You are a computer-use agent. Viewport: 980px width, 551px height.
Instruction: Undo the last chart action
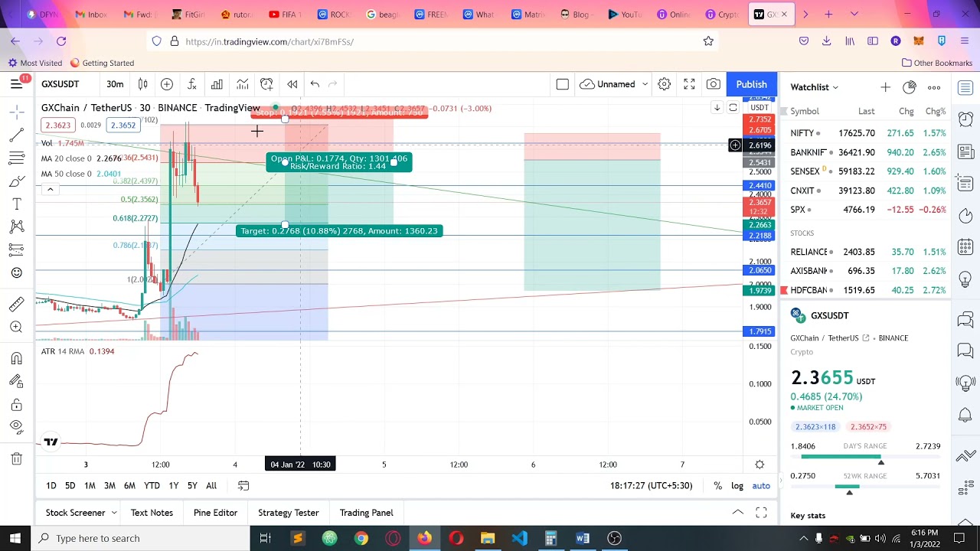click(315, 84)
